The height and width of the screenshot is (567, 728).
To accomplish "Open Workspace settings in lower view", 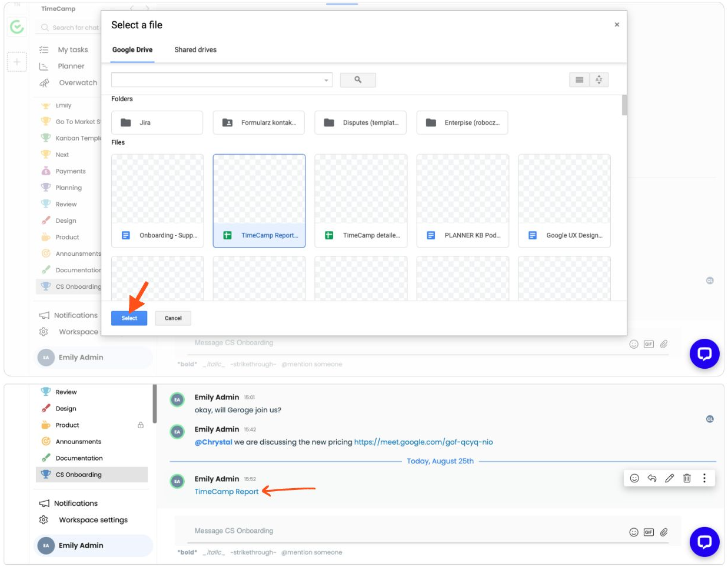I will [93, 520].
